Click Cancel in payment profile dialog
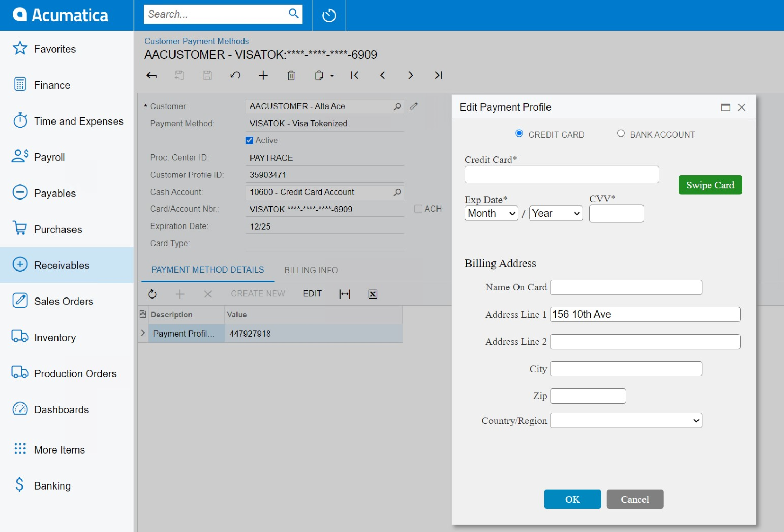The width and height of the screenshot is (784, 532). pos(635,499)
